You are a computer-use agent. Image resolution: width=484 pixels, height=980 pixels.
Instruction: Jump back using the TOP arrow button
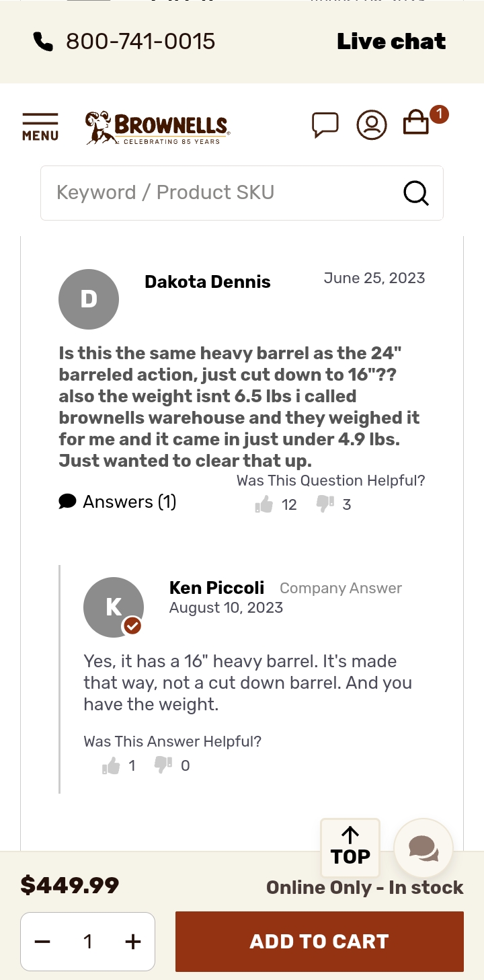[x=350, y=847]
